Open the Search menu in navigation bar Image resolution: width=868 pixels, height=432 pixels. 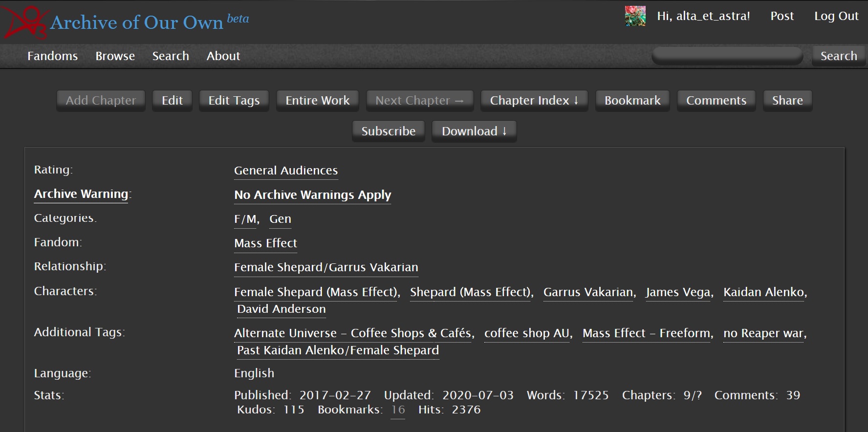(171, 56)
